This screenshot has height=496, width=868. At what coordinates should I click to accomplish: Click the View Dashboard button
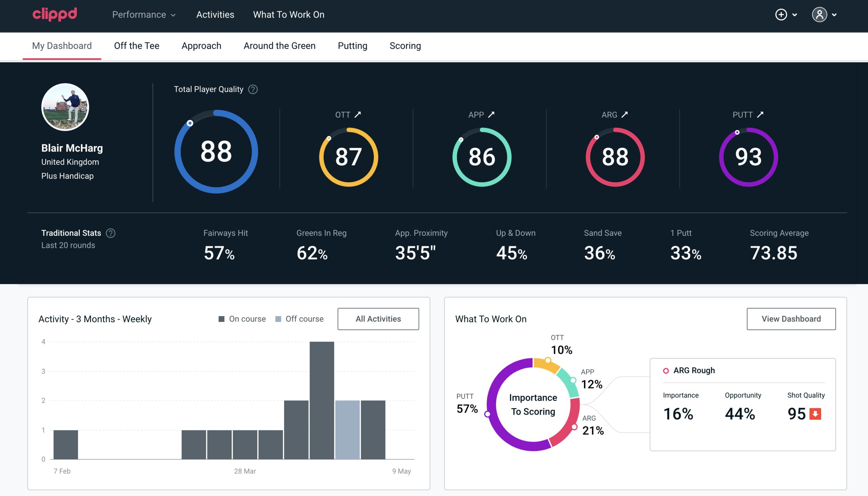coord(792,318)
